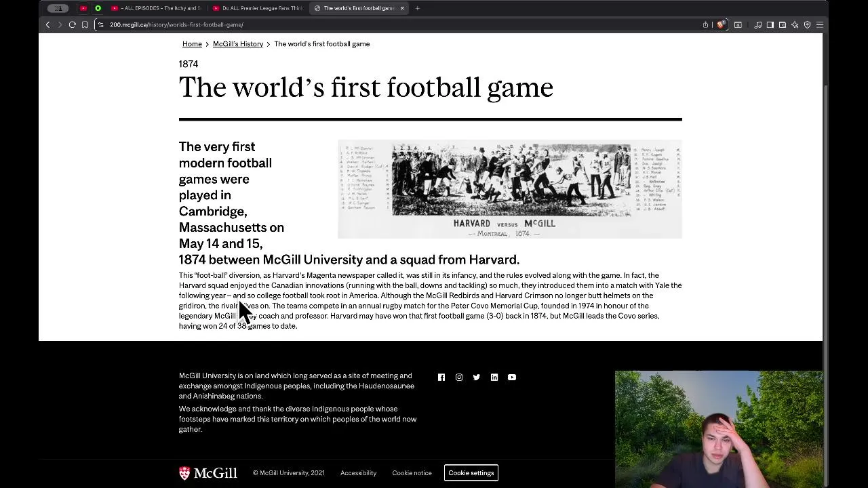The width and height of the screenshot is (868, 488).
Task: Open a new tab with plus button
Action: coord(417,8)
